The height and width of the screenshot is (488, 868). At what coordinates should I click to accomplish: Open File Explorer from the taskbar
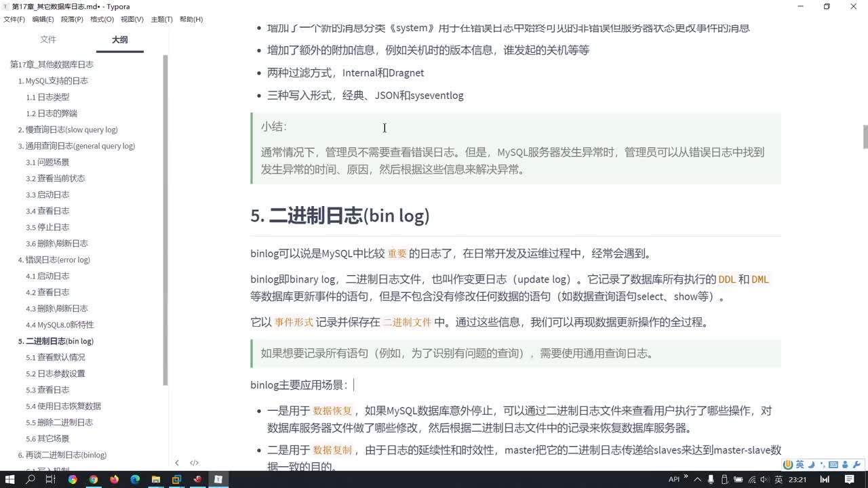(x=156, y=479)
